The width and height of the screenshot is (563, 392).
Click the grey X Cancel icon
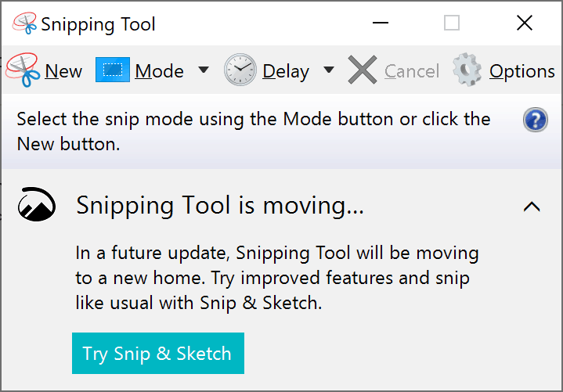coord(363,70)
